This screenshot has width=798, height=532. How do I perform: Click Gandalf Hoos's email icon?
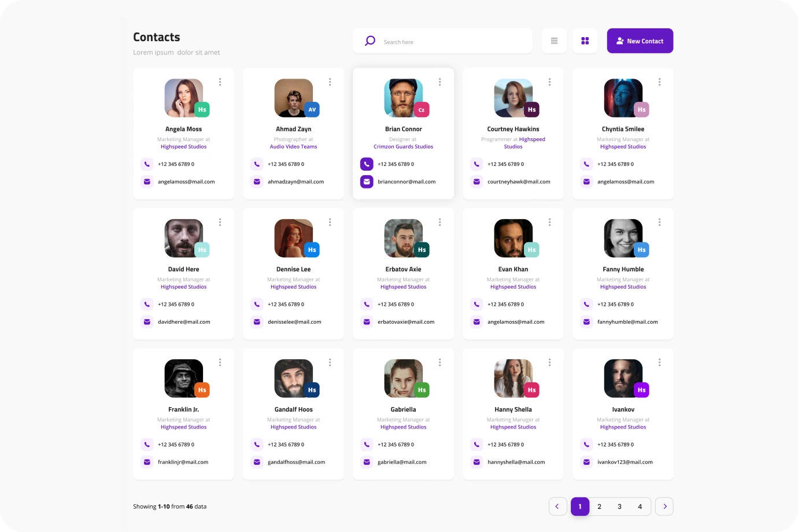(x=257, y=462)
